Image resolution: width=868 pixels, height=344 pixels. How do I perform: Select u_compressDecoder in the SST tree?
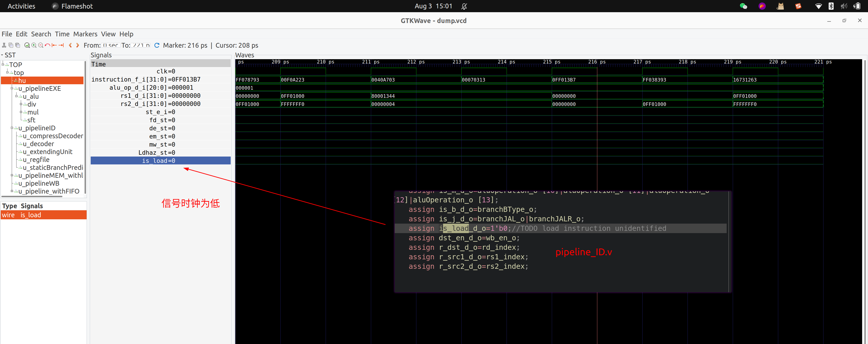(53, 136)
